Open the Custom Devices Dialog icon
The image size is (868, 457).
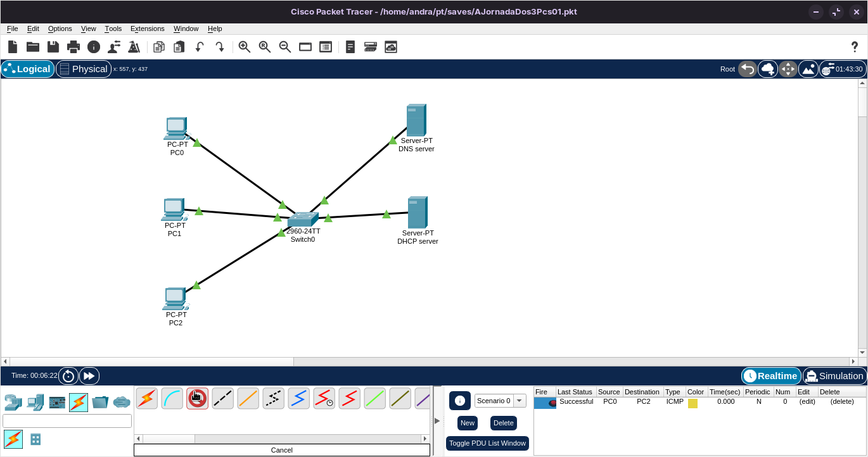pos(326,47)
